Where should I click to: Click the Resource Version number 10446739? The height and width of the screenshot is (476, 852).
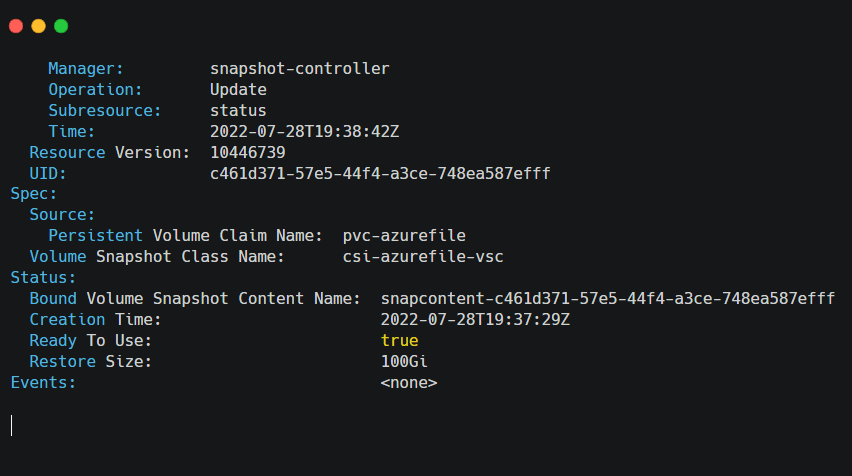(248, 153)
